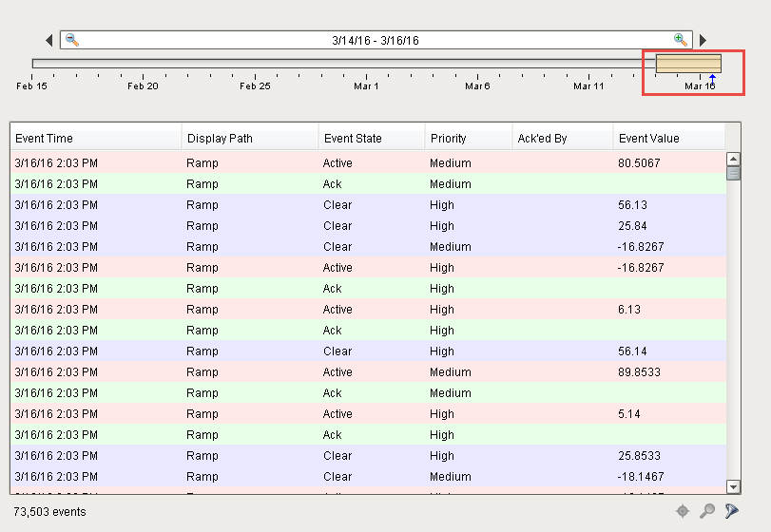Click the event time in the 6.13 row
Screen dimensions: 771x532
point(56,310)
